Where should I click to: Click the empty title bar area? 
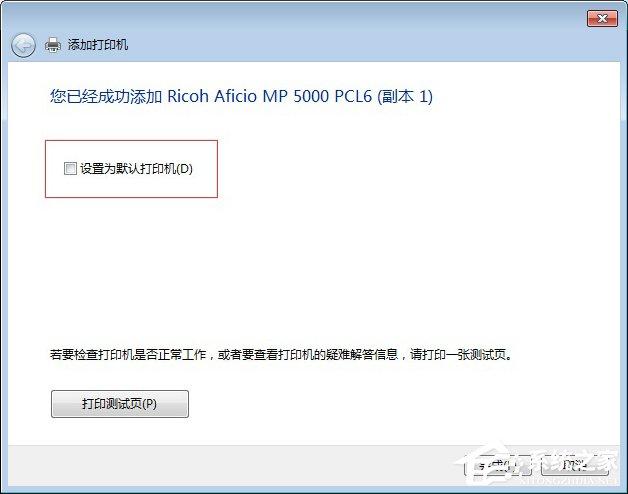[300, 17]
